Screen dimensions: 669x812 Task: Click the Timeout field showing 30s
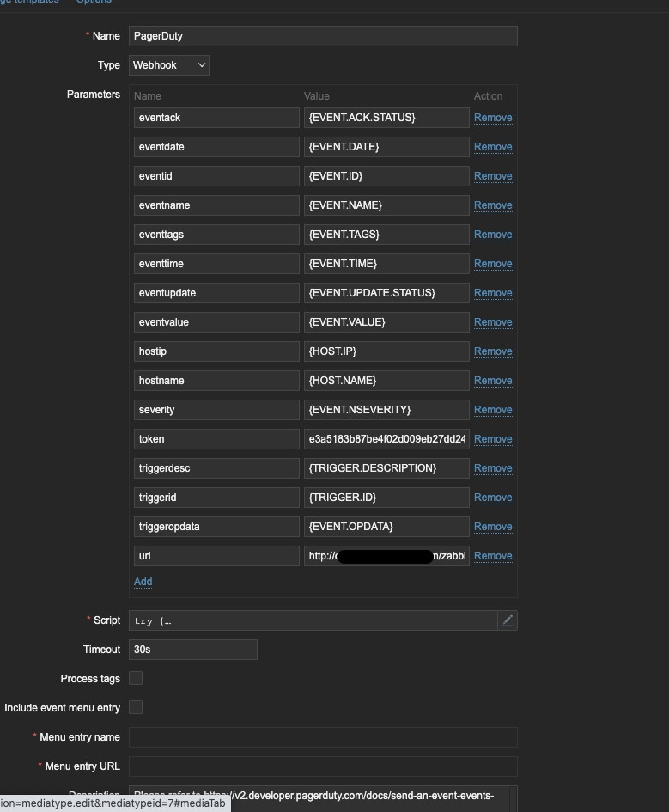tap(192, 650)
